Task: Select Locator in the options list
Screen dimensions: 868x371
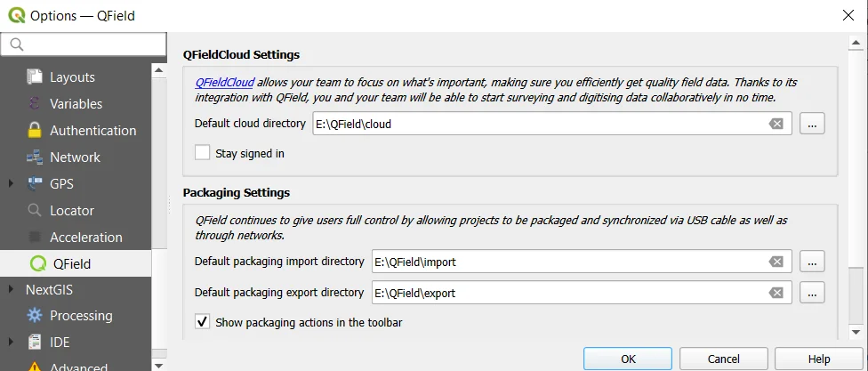Action: click(72, 211)
